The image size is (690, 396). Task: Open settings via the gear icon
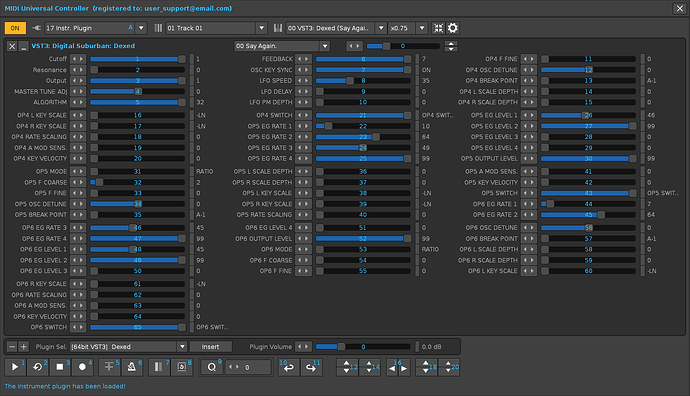point(453,28)
